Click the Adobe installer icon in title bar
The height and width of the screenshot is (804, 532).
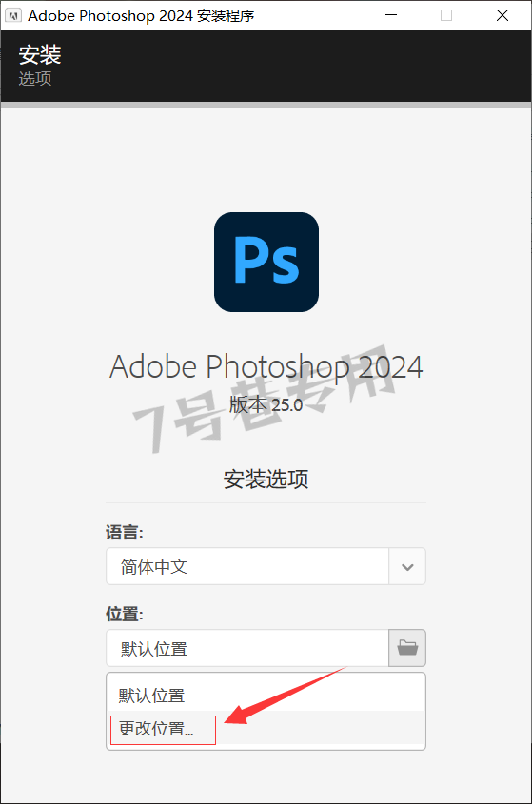(x=13, y=15)
